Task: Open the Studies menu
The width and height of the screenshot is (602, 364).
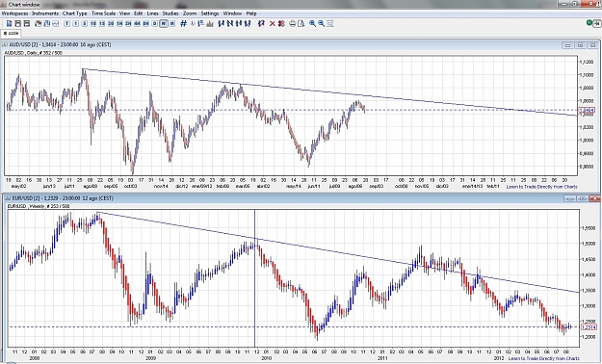Action: pos(170,13)
